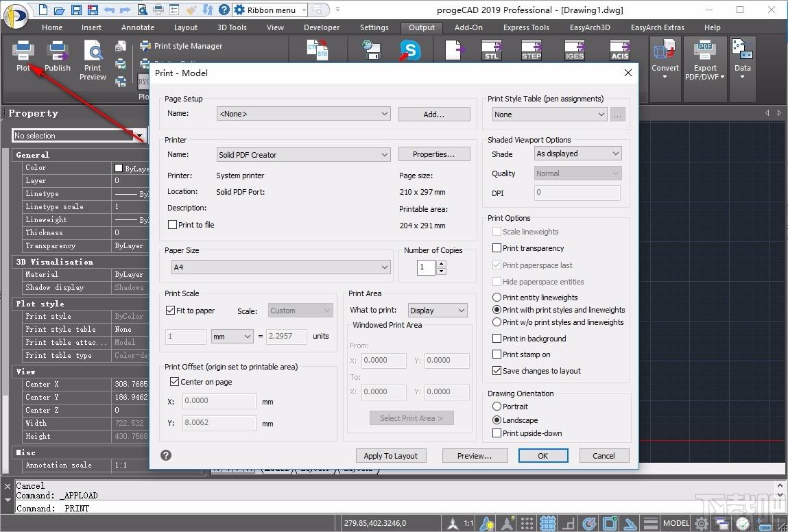Click the Plot printer icon
The height and width of the screenshot is (532, 788).
pyautogui.click(x=23, y=51)
